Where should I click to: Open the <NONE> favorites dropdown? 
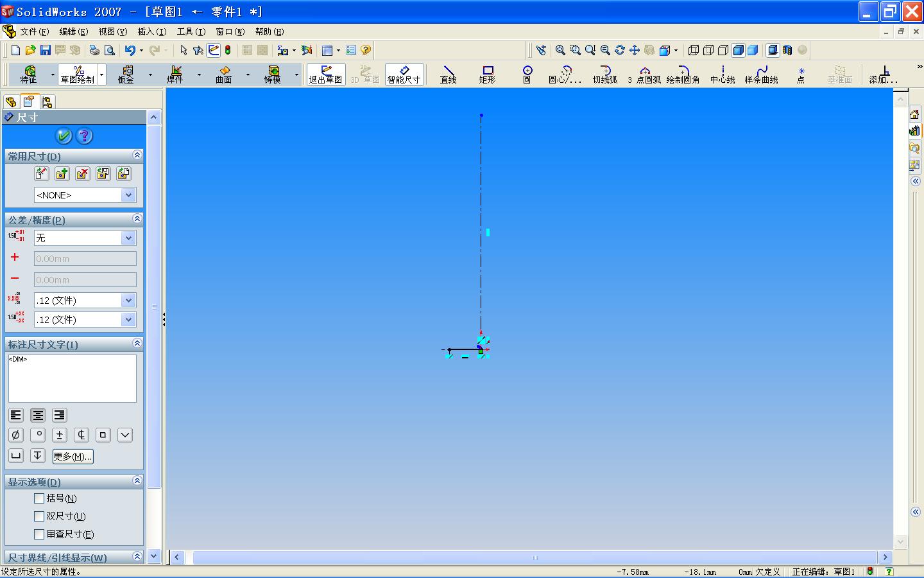tap(129, 195)
